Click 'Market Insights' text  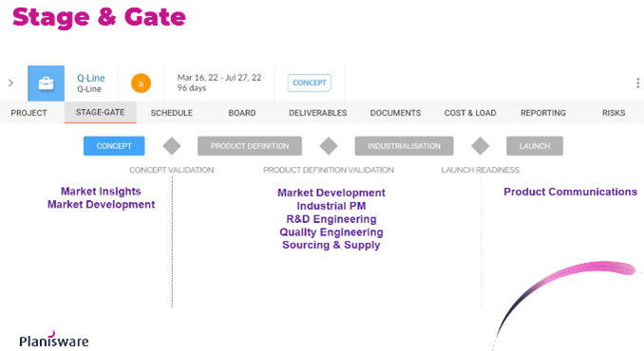[x=101, y=192]
